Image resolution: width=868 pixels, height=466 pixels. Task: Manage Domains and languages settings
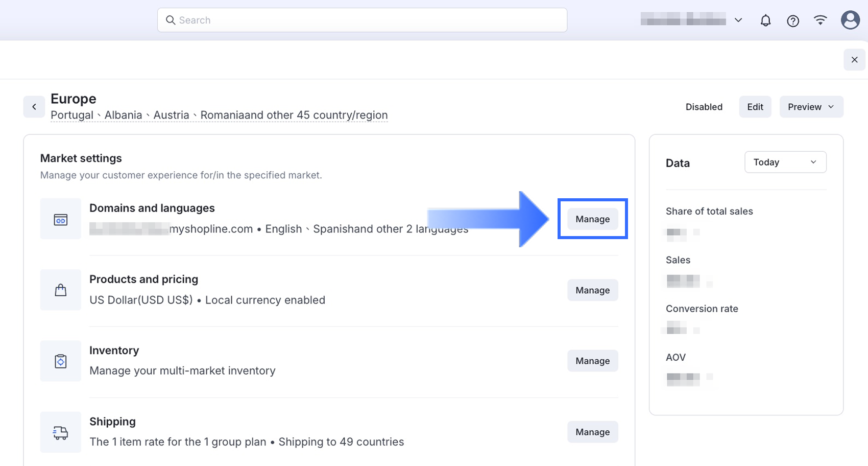coord(592,219)
